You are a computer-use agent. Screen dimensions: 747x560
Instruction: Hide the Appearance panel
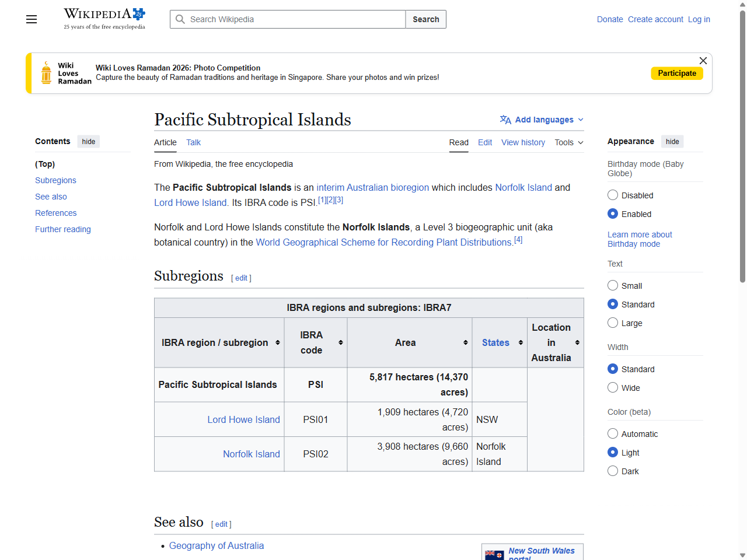coord(672,141)
